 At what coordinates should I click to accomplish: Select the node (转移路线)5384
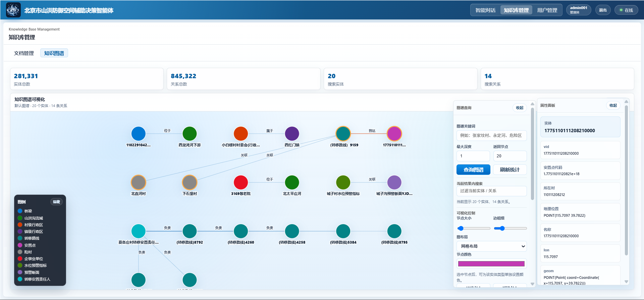point(343,231)
